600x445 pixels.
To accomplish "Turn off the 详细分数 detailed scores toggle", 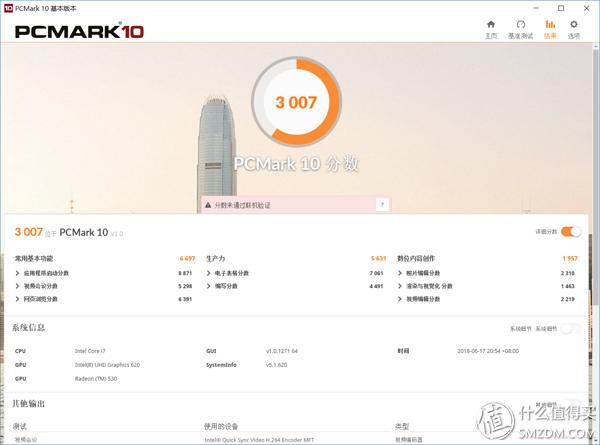I will [x=571, y=231].
